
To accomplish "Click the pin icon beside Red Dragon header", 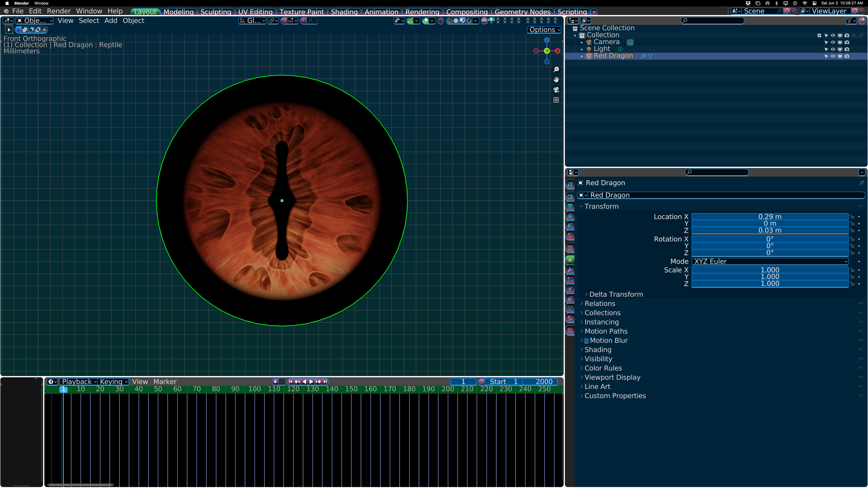I will pos(862,183).
